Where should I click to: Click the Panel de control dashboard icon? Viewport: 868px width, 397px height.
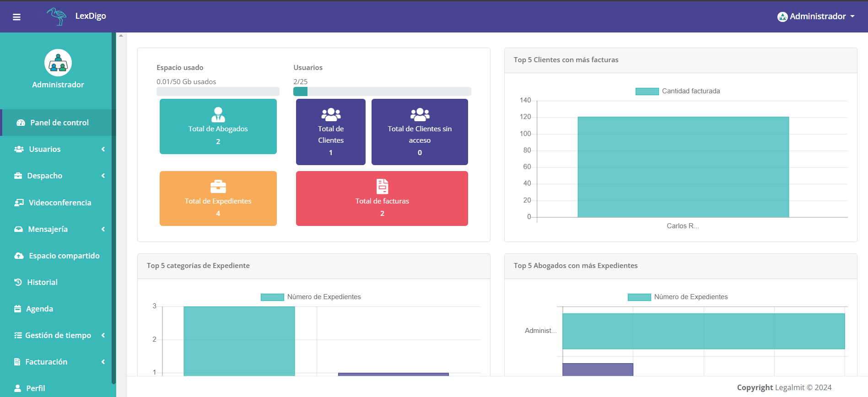21,123
